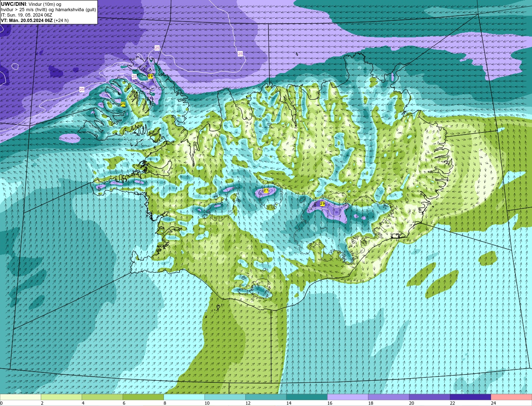Click the legend tick label '4'

[83, 403]
